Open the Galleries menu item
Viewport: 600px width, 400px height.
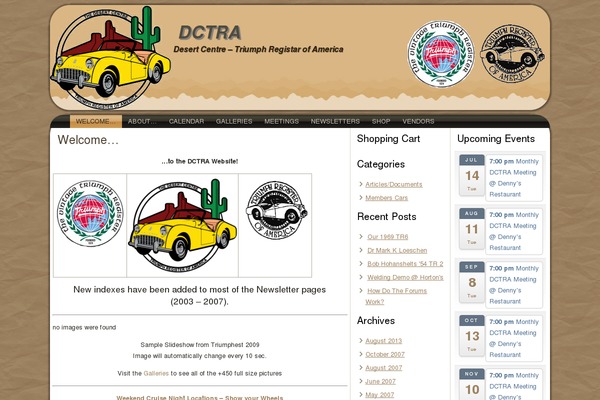(x=234, y=121)
